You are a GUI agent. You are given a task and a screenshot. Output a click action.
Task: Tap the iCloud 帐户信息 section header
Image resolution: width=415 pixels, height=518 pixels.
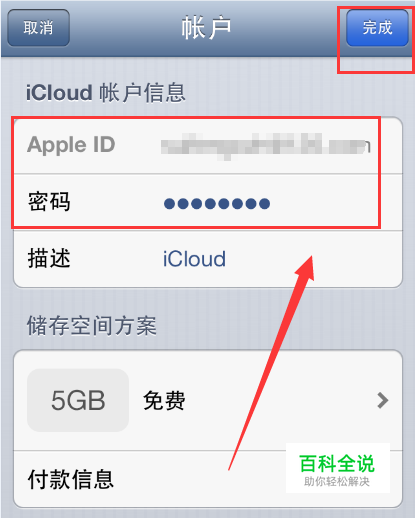pyautogui.click(x=106, y=92)
